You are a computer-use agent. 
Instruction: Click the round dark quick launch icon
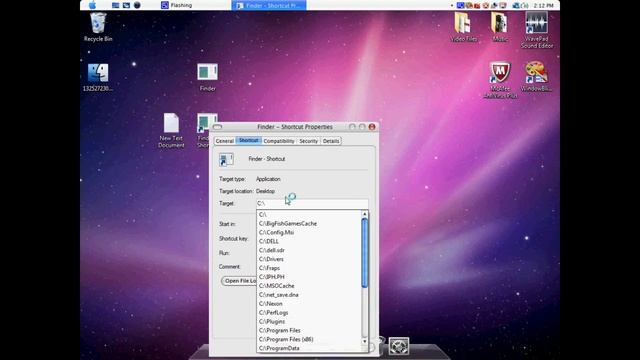pyautogui.click(x=137, y=5)
